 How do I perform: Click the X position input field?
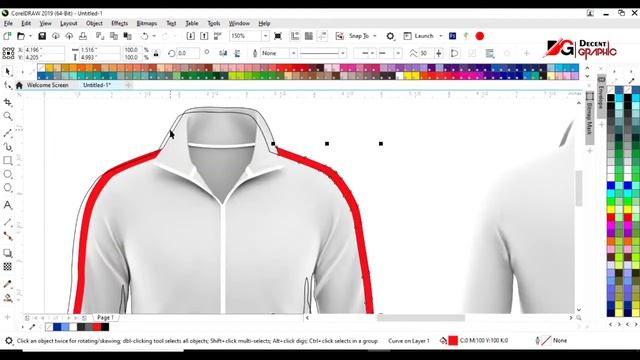[x=44, y=49]
